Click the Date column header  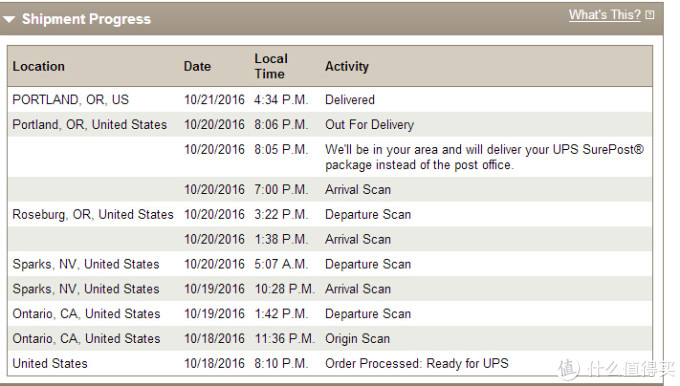point(197,66)
